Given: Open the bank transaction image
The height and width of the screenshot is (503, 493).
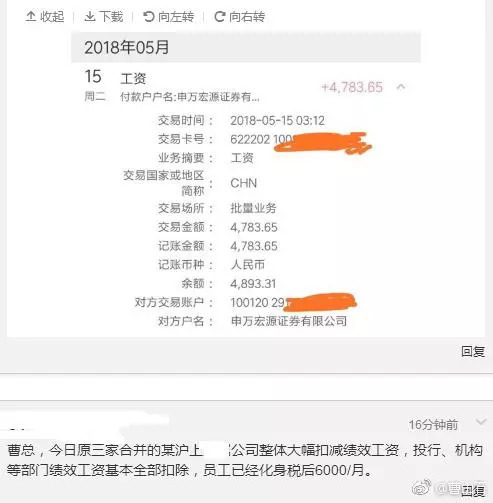Looking at the screenshot, I should click(246, 183).
